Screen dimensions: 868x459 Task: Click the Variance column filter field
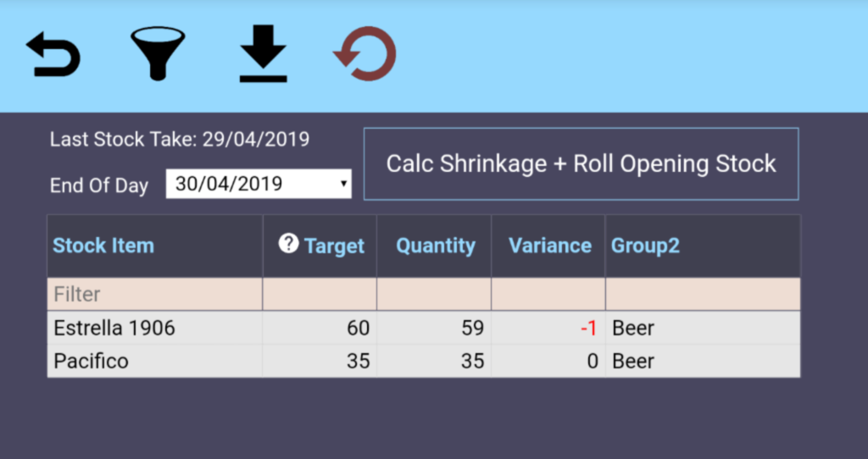tap(548, 295)
